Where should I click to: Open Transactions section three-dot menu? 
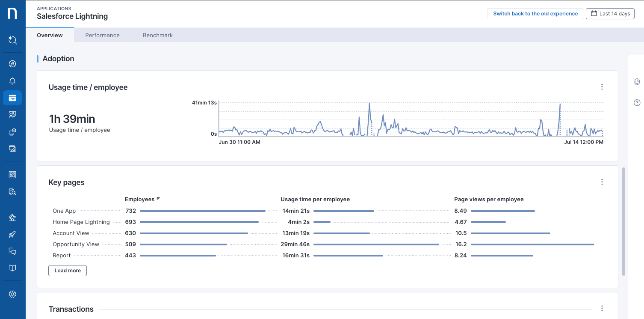(602, 308)
